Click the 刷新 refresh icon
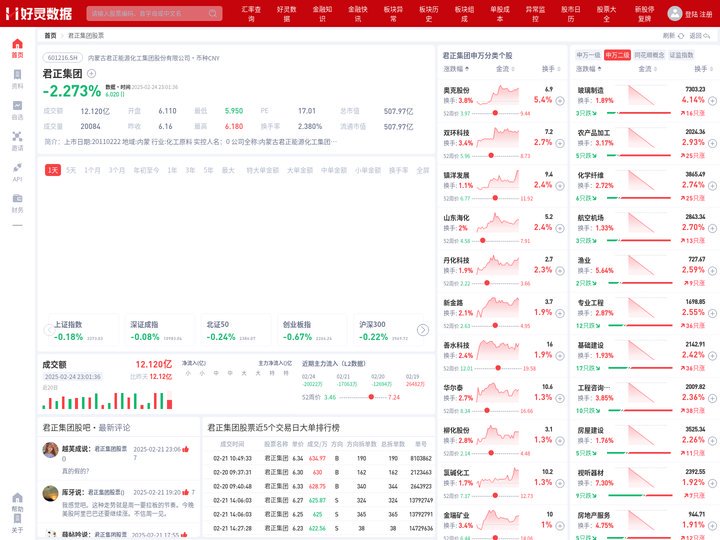Viewport: 720px width, 540px height. coord(681,36)
